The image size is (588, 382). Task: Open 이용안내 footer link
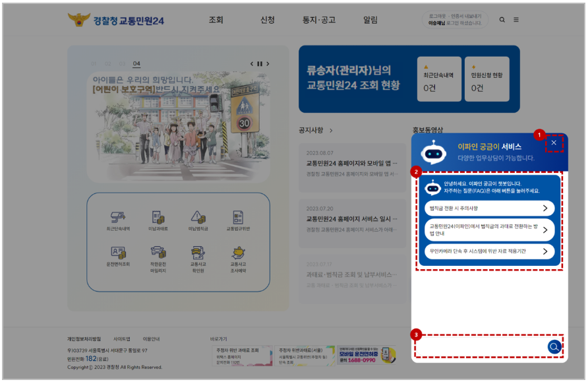coord(151,339)
